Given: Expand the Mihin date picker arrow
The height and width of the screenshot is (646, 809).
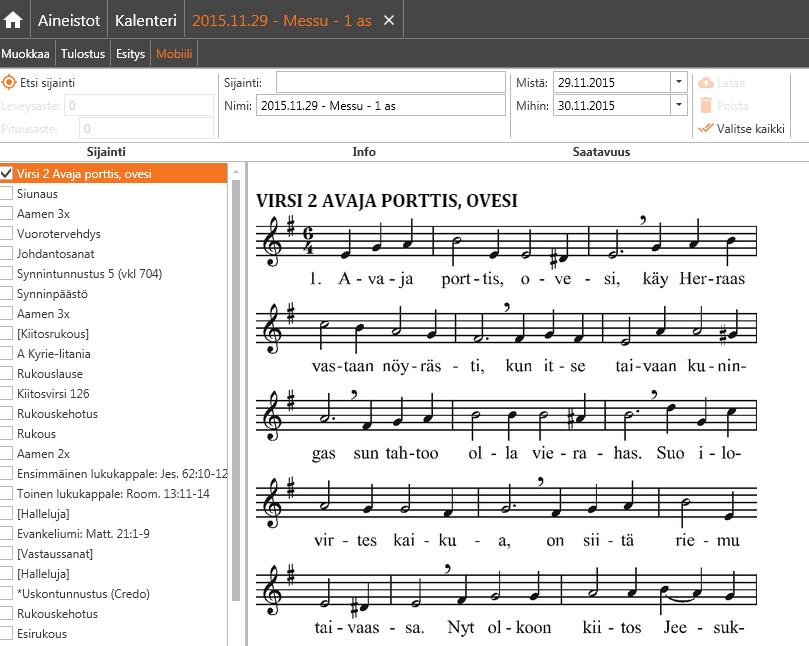Looking at the screenshot, I should pos(679,105).
